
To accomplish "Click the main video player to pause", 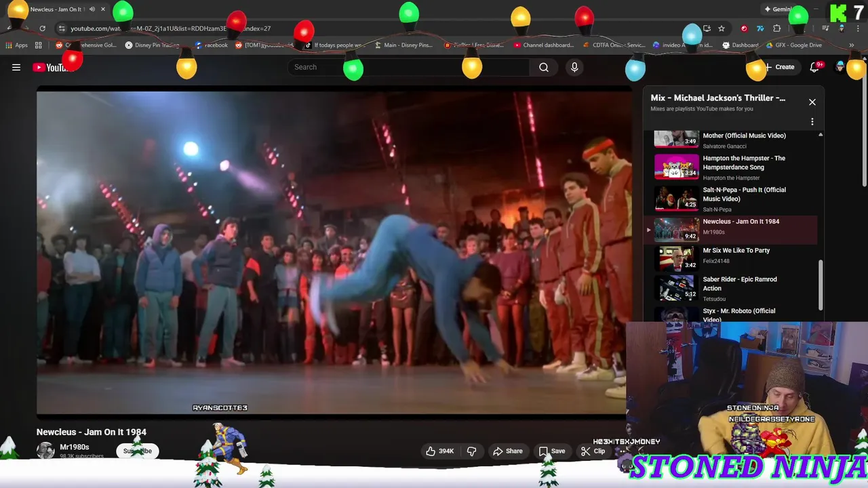I will point(334,251).
